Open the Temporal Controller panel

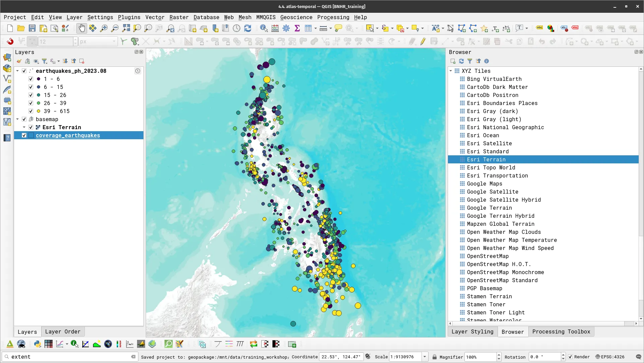(x=237, y=28)
